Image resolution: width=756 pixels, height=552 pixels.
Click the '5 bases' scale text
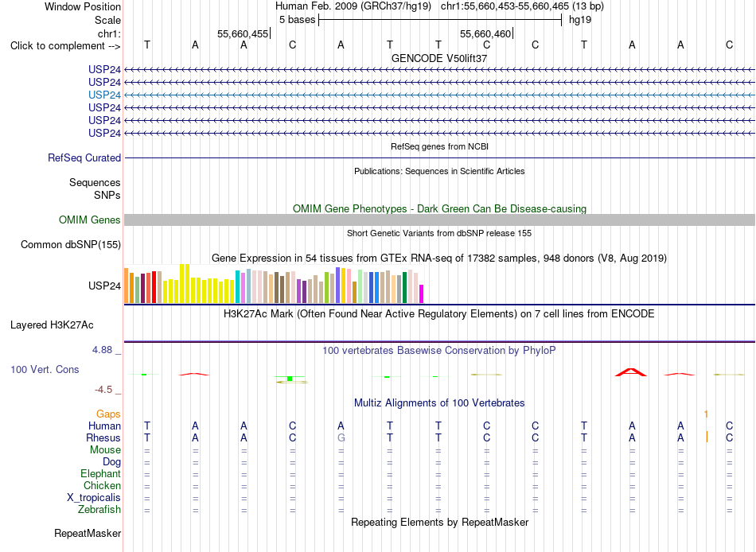(297, 20)
